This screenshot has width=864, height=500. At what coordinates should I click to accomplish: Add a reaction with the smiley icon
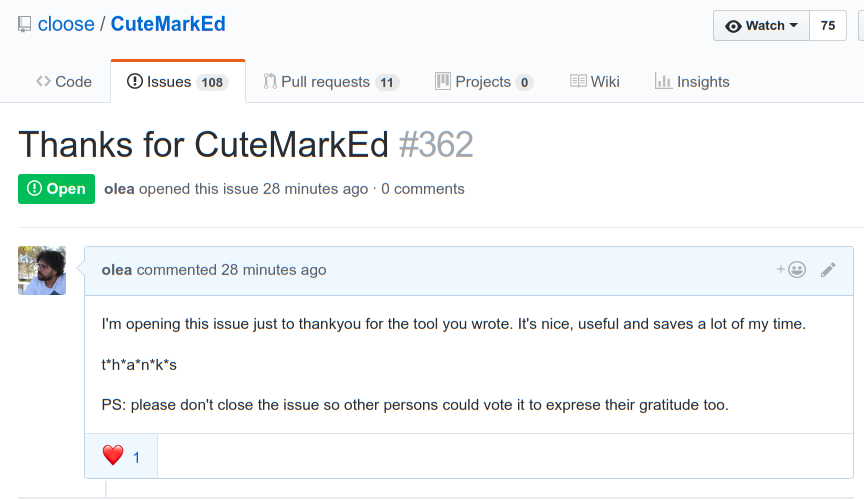[792, 269]
